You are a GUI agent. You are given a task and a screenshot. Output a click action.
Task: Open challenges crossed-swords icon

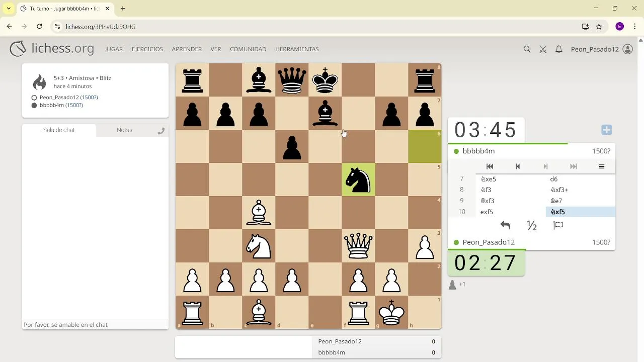(x=543, y=49)
